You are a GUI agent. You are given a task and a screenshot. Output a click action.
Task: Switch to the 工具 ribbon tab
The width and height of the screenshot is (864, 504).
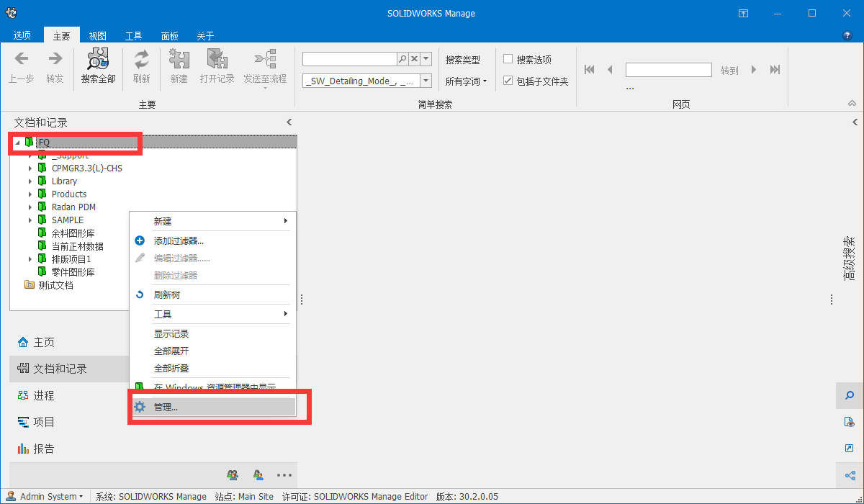134,35
